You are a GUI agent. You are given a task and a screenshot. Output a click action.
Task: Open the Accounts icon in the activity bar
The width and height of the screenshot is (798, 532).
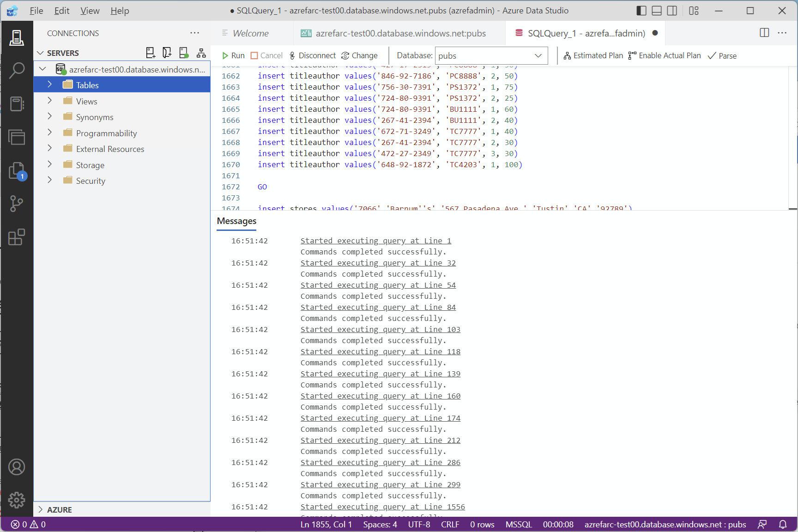point(17,467)
